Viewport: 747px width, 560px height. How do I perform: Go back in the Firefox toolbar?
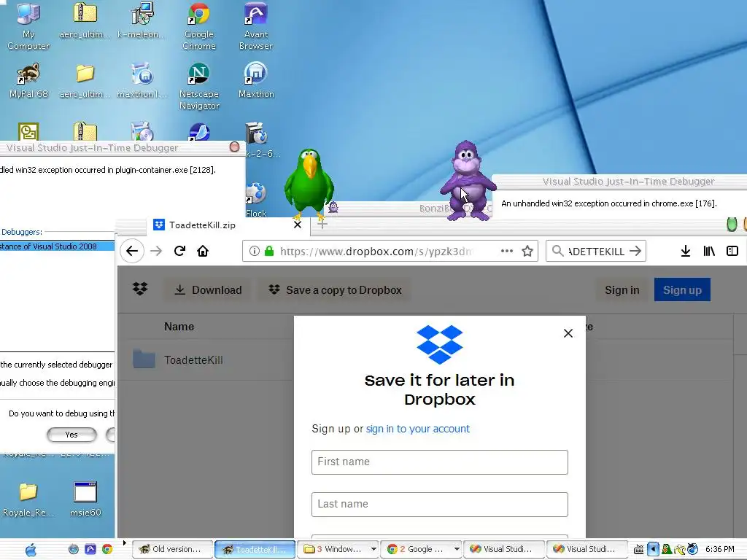click(x=132, y=251)
